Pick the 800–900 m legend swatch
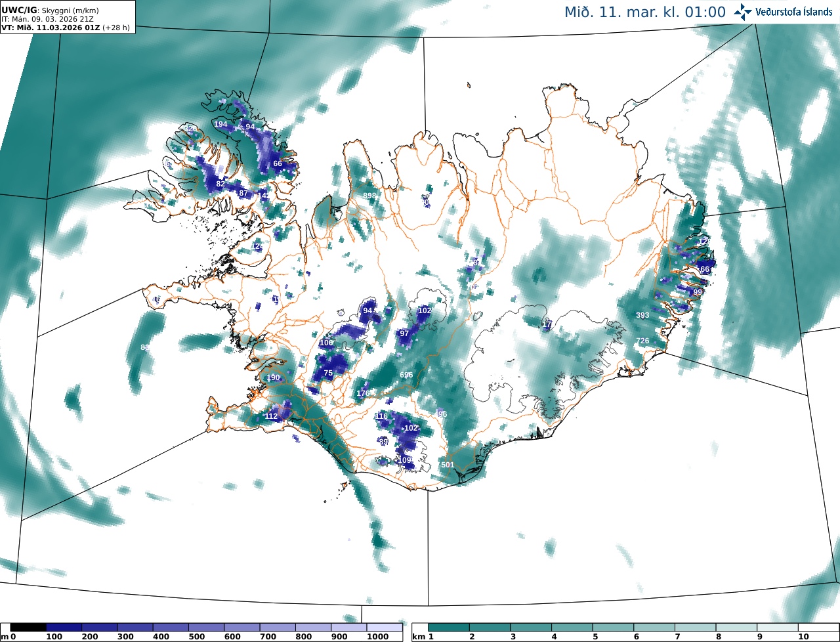This screenshot has width=840, height=642. 313,628
